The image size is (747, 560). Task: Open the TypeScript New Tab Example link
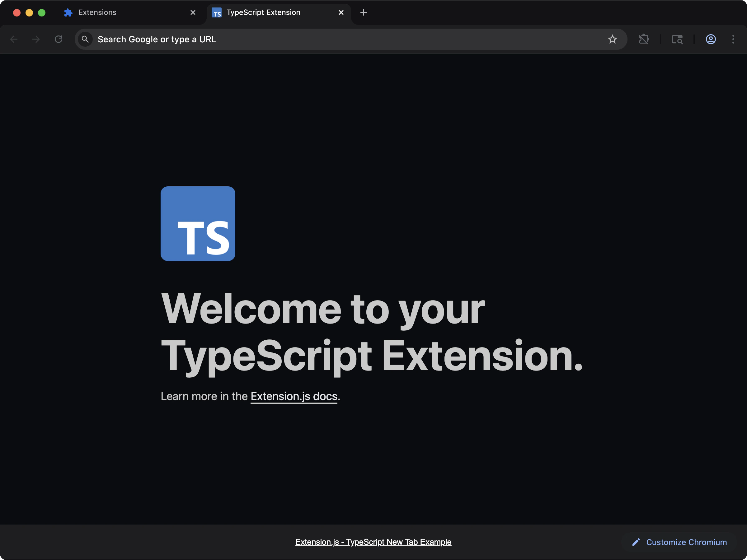[x=374, y=542]
